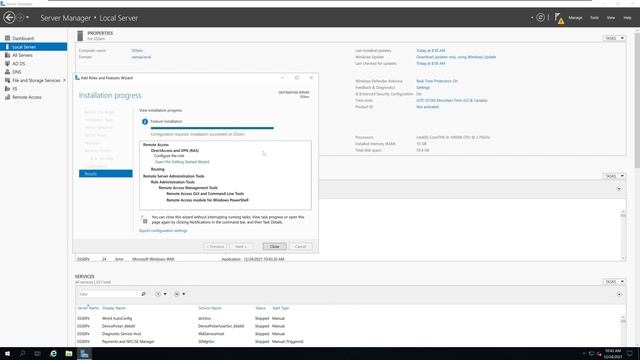The width and height of the screenshot is (640, 360).
Task: Open Remote Access in the navigation pane
Action: 27,97
